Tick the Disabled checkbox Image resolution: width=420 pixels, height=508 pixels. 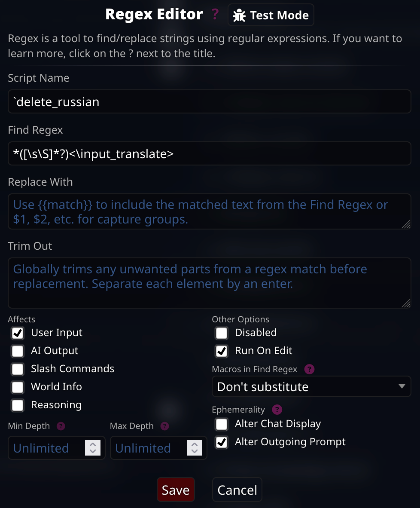pos(222,333)
